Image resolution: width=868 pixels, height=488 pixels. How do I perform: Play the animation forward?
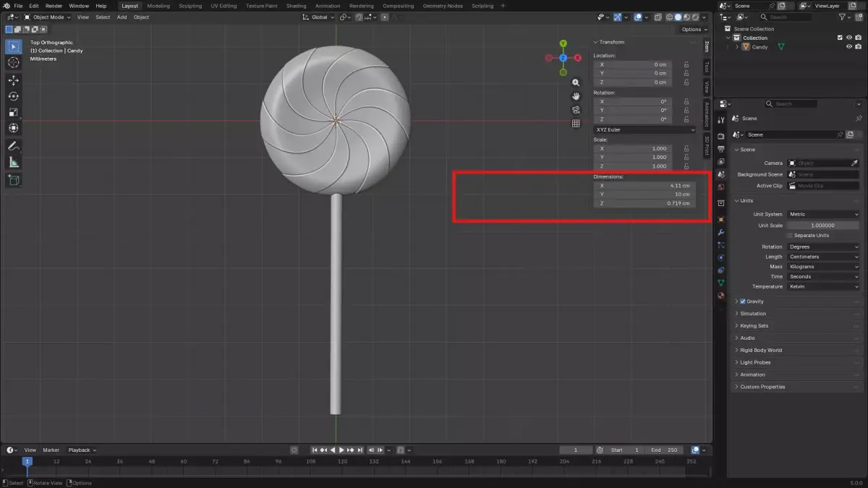341,450
